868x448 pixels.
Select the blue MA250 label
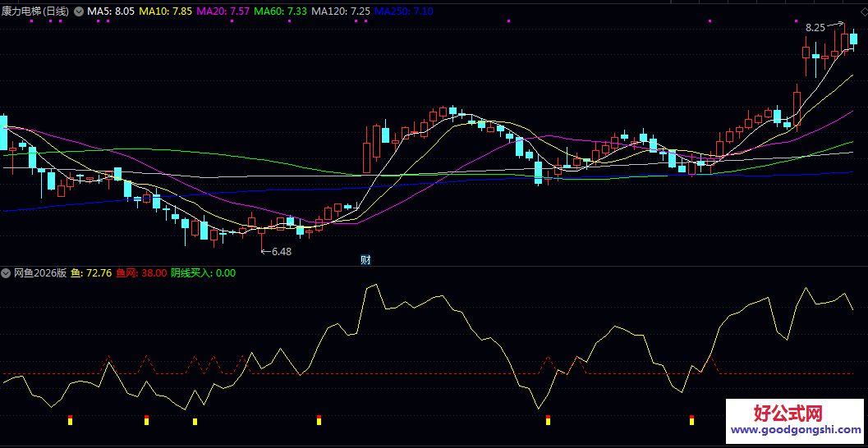405,11
